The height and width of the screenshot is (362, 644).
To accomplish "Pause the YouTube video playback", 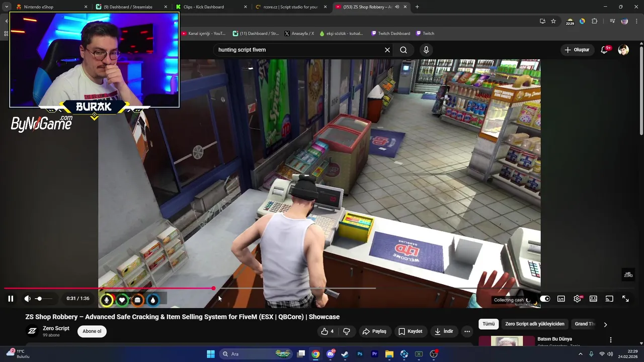I will coord(11,299).
